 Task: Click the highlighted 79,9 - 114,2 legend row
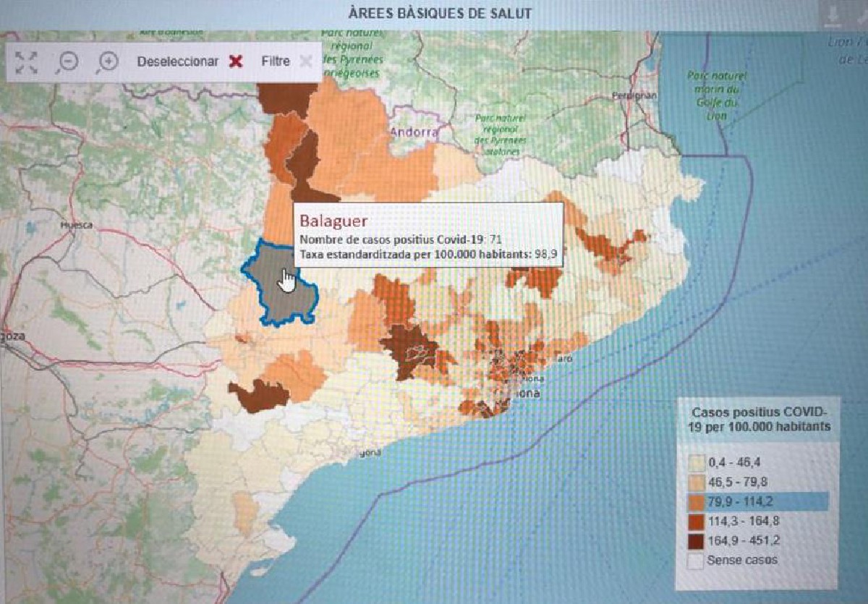[752, 501]
